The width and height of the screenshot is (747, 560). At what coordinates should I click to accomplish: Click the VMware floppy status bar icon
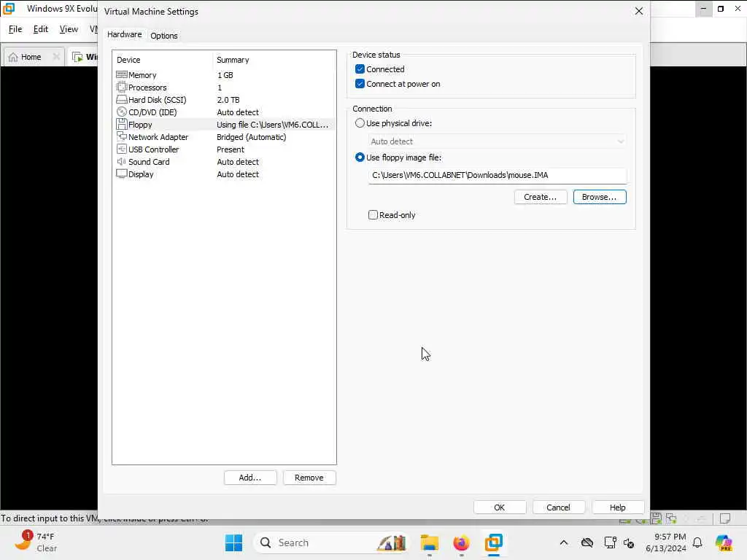(x=656, y=518)
